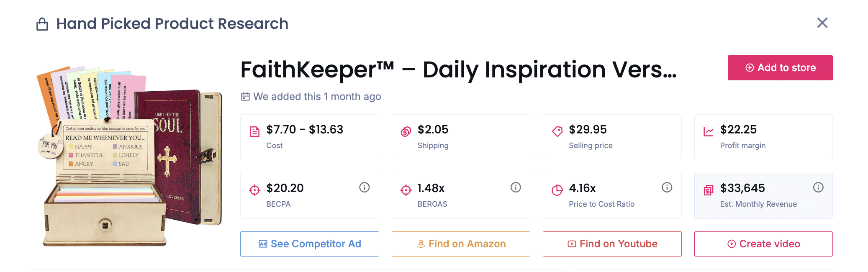Click the Cost document icon

[x=254, y=132]
